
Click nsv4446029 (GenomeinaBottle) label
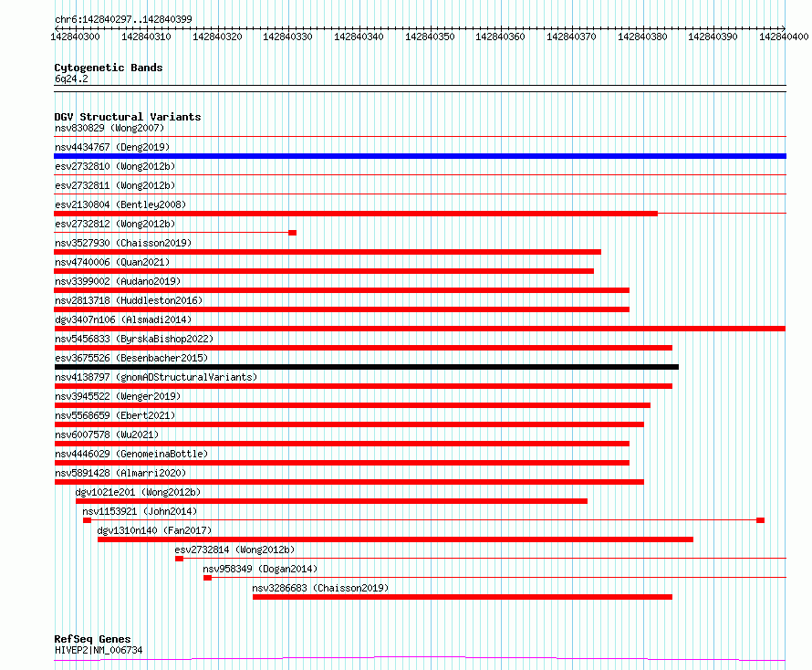(x=131, y=454)
